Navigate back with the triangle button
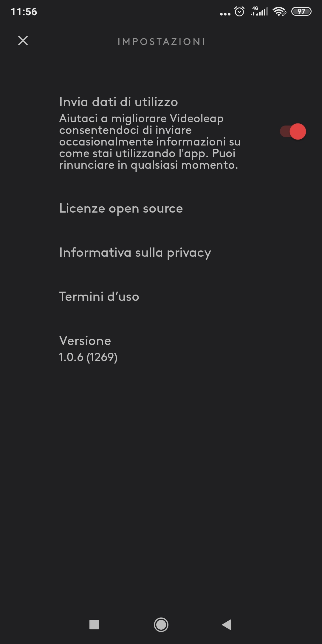The height and width of the screenshot is (644, 322). coord(227,625)
